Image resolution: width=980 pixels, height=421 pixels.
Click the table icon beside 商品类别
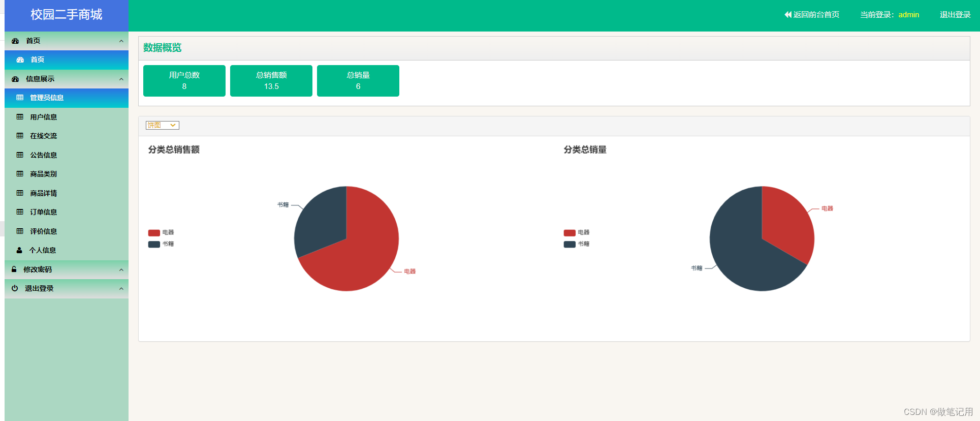(x=20, y=174)
